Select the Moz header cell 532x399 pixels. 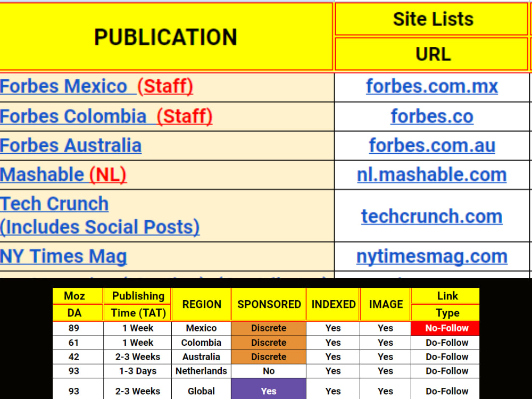(x=78, y=296)
